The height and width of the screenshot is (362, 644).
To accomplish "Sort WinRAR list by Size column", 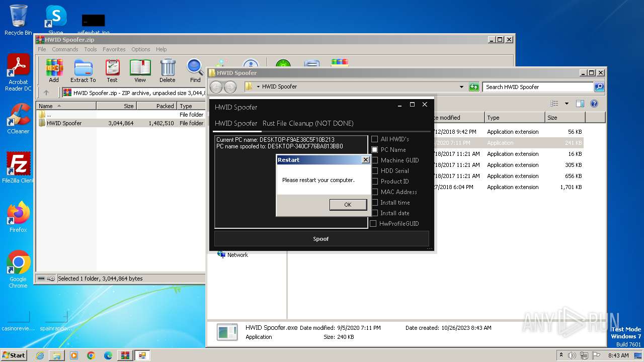I will coord(116,106).
